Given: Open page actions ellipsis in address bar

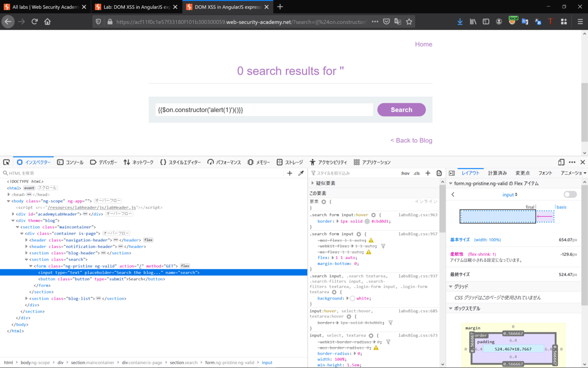Looking at the screenshot, I should coord(375,22).
